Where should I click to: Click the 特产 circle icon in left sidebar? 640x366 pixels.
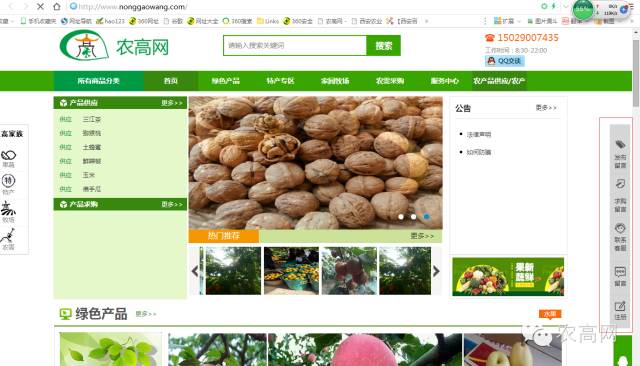point(8,181)
